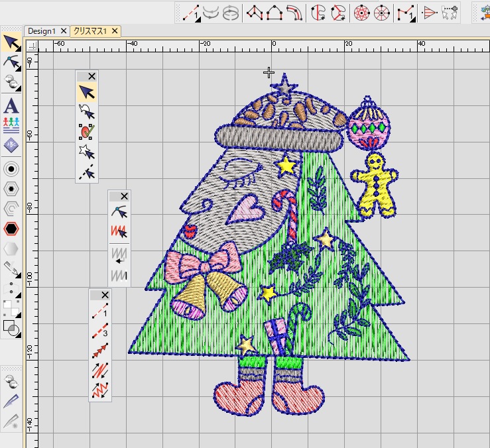Screen dimensions: 490x448
Task: Select the Lettering 'A' tool
Action: [11, 105]
